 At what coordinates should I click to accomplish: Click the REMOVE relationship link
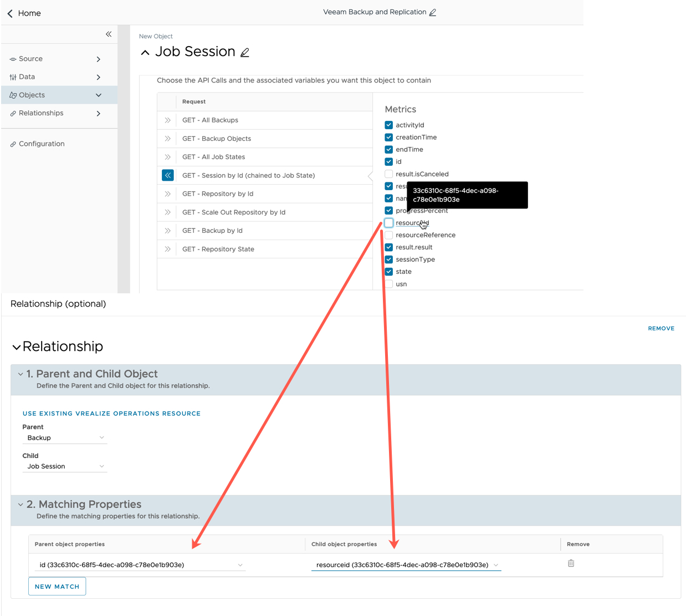pyautogui.click(x=661, y=329)
